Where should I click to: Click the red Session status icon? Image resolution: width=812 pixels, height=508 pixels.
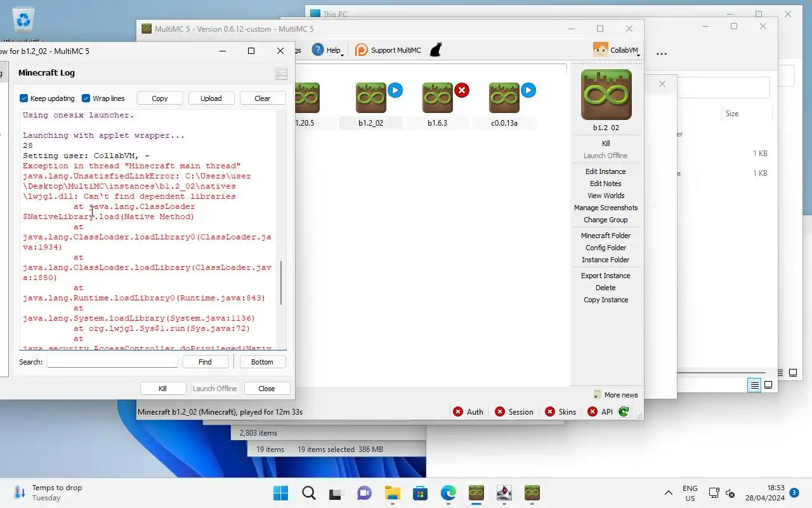(x=500, y=411)
